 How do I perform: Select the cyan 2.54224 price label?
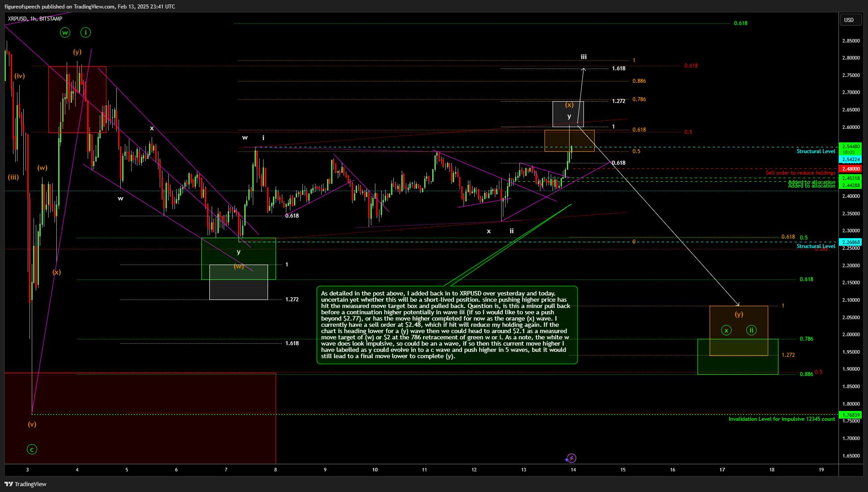pos(851,159)
